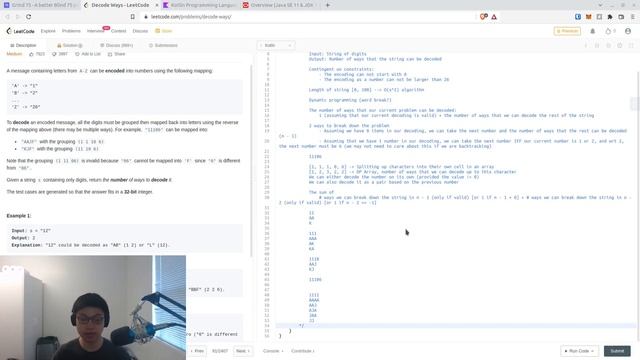This screenshot has width=640, height=360.
Task: Open the user profile avatar menu
Action: coord(628,31)
